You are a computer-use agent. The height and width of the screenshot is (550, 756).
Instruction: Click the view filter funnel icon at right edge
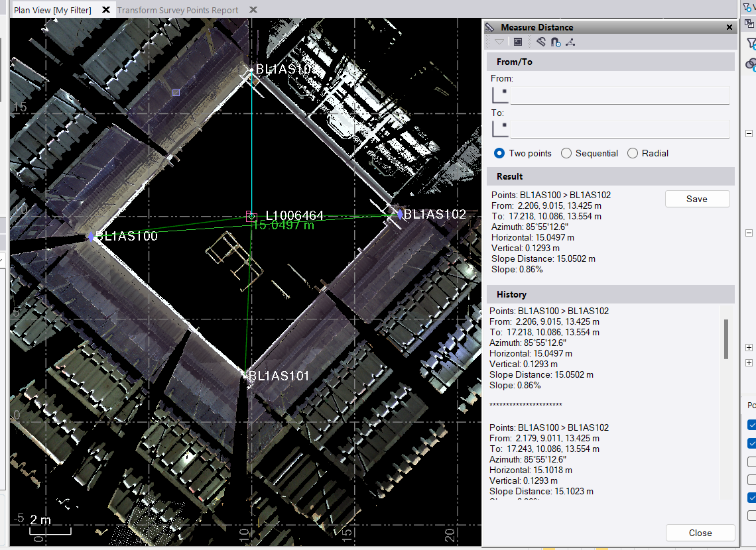(x=750, y=44)
